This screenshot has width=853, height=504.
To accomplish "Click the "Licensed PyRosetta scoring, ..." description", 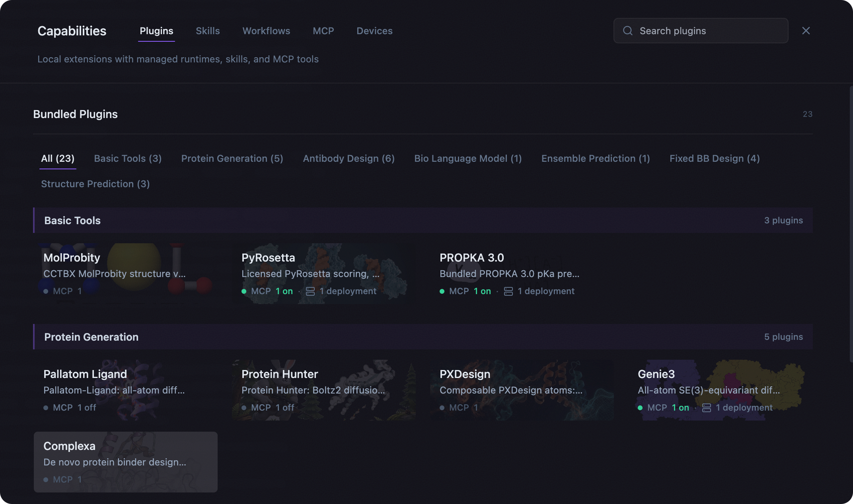I will point(310,274).
